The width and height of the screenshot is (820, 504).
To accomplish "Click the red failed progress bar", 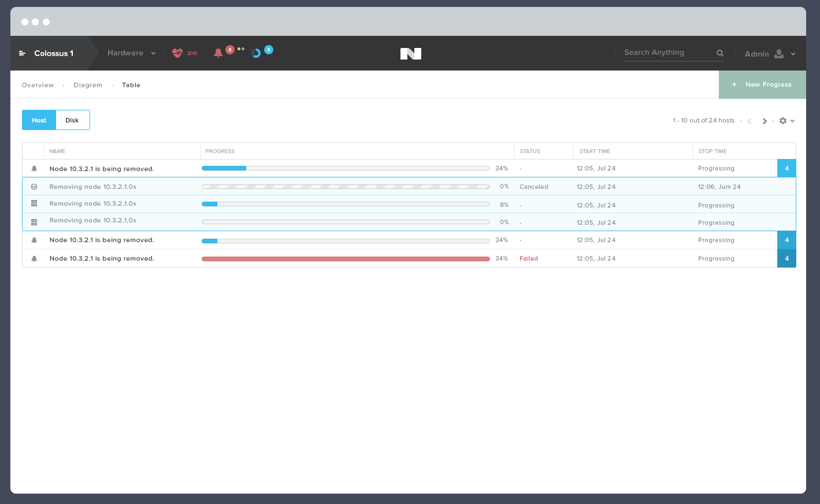I will click(346, 259).
